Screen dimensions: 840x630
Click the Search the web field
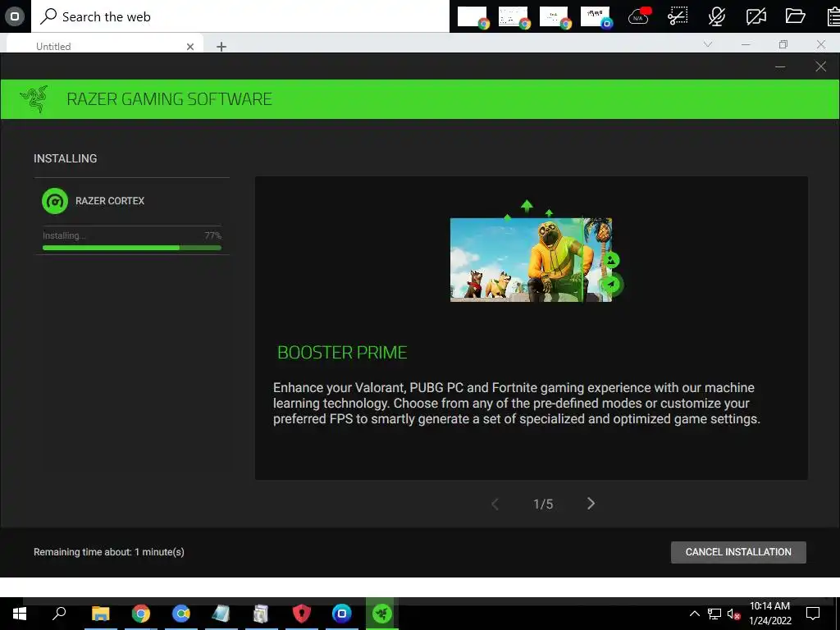point(240,16)
